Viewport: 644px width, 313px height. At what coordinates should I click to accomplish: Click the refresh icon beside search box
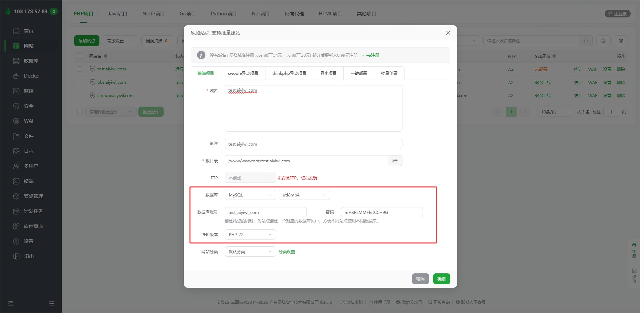pyautogui.click(x=603, y=41)
